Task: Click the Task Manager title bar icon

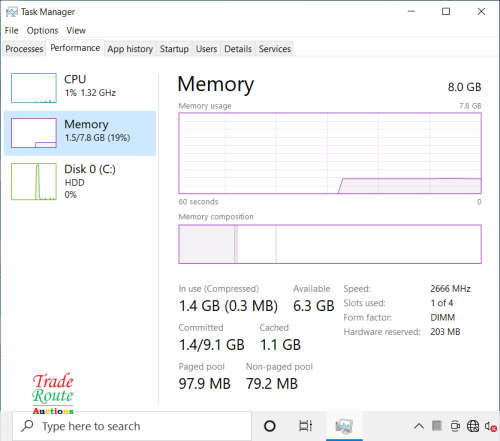Action: 12,12
